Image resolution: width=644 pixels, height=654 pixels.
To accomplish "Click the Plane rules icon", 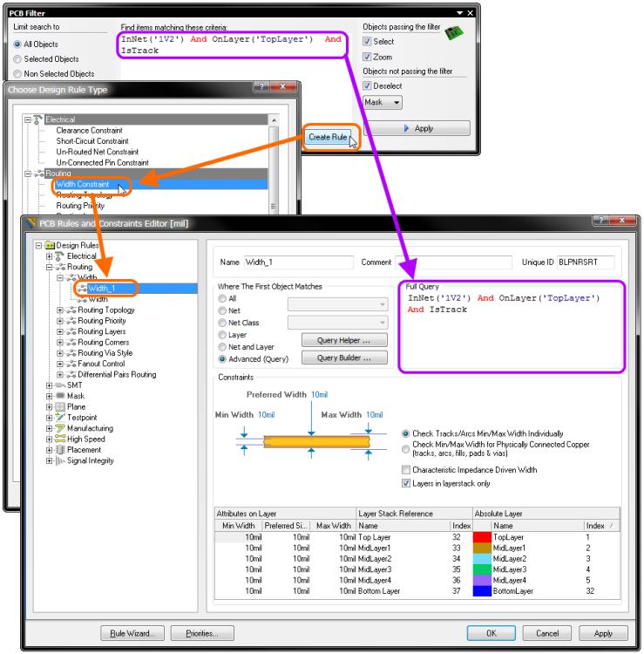I will click(x=60, y=406).
